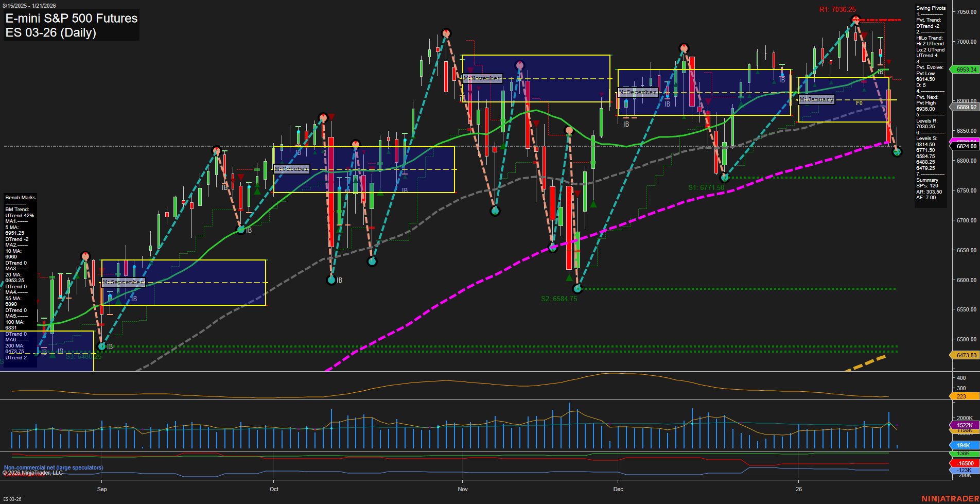Screen dimensions: 980x504
Task: Select the M:December range box label
Action: pyautogui.click(x=638, y=92)
